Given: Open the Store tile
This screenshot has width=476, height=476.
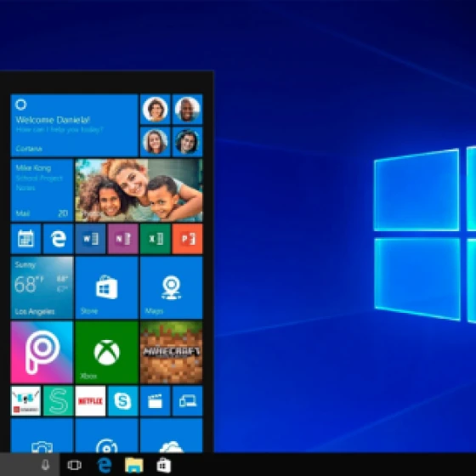Looking at the screenshot, I should tap(106, 287).
